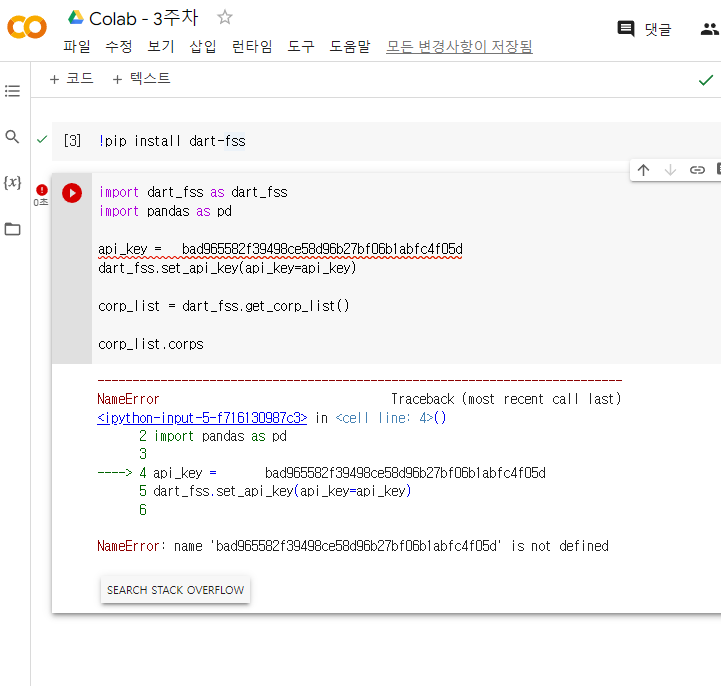
Task: Star the notebook Colab - 3주차
Action: (x=225, y=17)
